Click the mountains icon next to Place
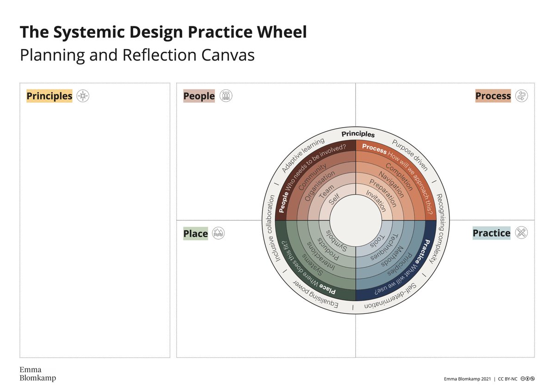 coord(219,233)
